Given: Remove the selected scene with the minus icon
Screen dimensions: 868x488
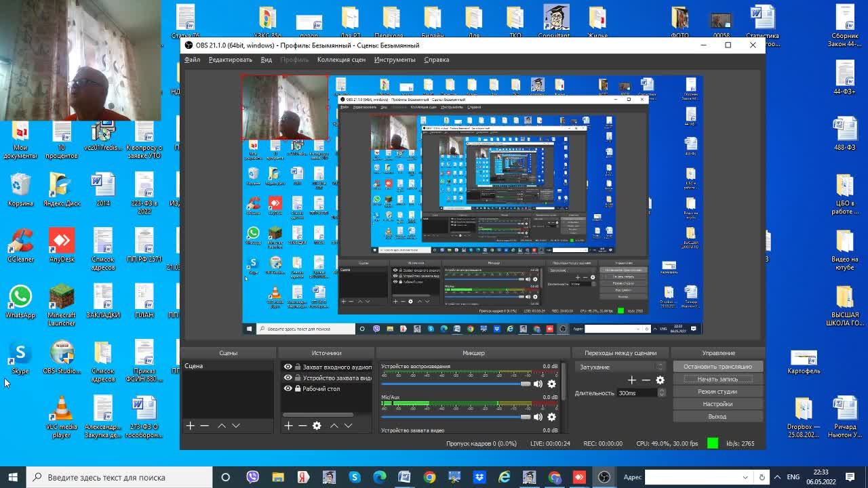Looking at the screenshot, I should click(x=205, y=426).
